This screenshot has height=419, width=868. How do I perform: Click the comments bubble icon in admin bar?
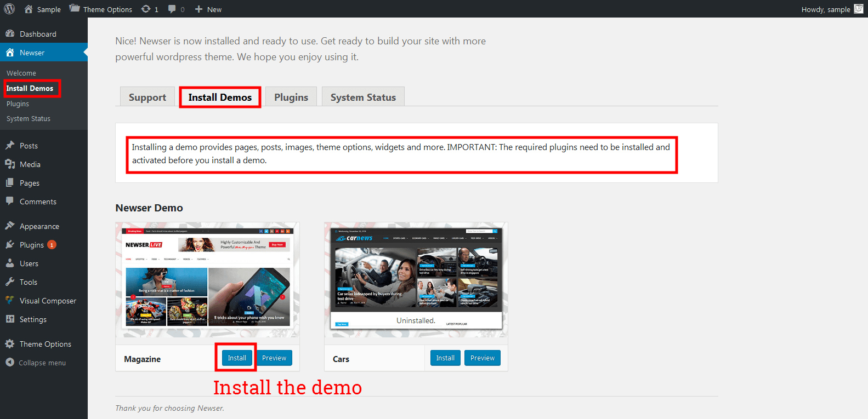tap(173, 9)
